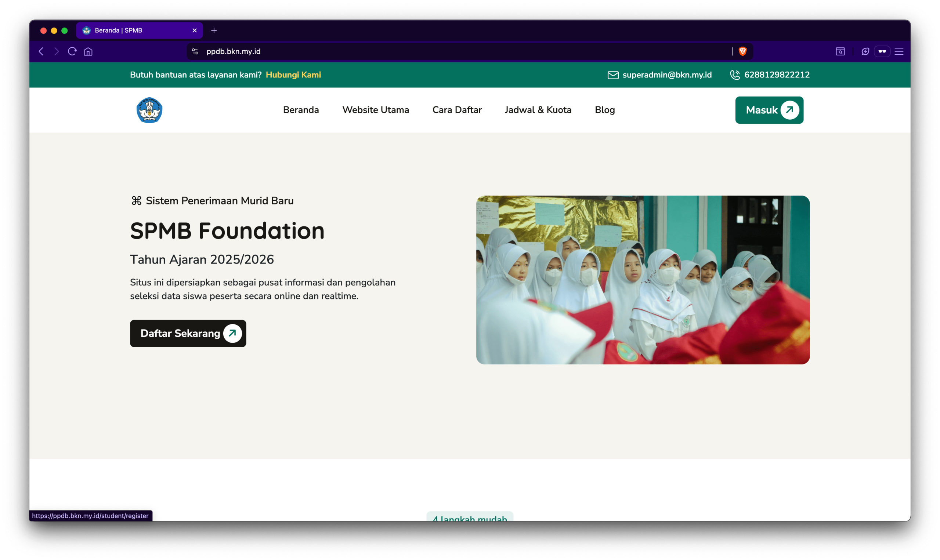
Task: Open the Cara Daftar menu item
Action: pyautogui.click(x=457, y=110)
